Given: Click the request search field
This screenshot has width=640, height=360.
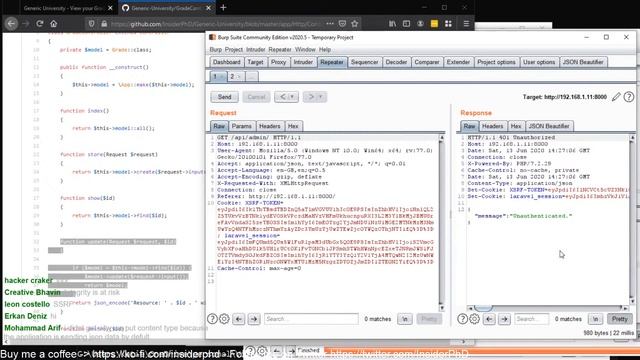Looking at the screenshot, I should coord(311,319).
